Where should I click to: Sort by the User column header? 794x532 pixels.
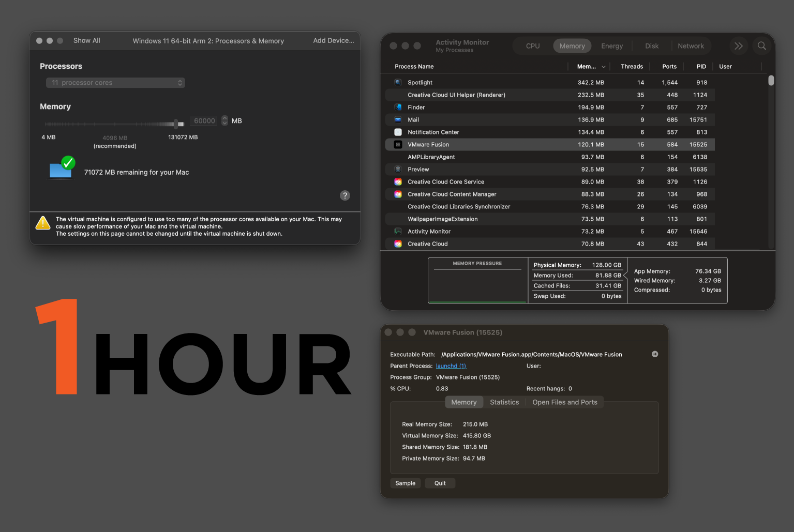(725, 67)
